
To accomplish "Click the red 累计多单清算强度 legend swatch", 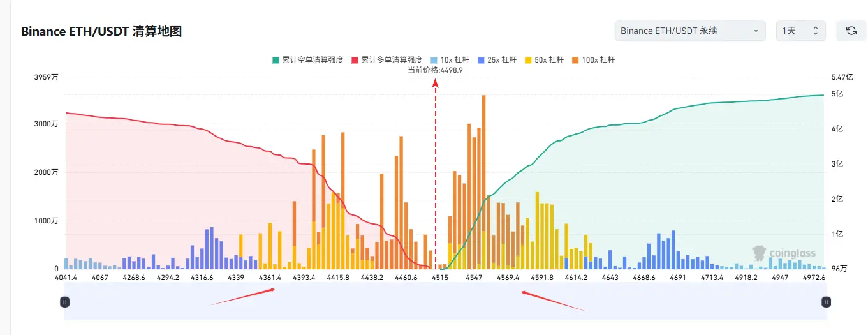I will [x=355, y=60].
